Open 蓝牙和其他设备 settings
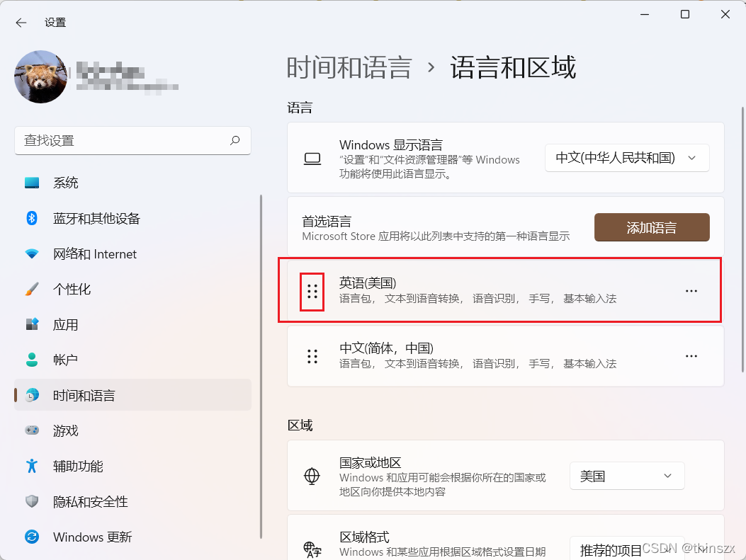The height and width of the screenshot is (560, 746). pyautogui.click(x=132, y=218)
